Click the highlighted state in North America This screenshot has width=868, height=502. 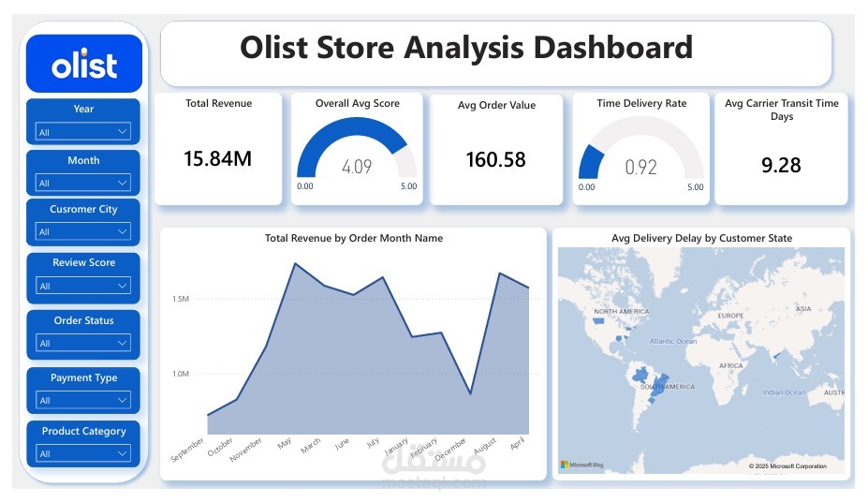[597, 320]
